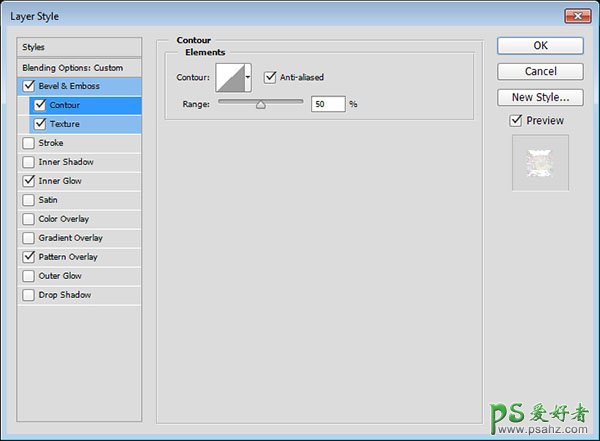Enable the Inner Shadow checkbox
This screenshot has height=441, width=600.
(x=28, y=162)
